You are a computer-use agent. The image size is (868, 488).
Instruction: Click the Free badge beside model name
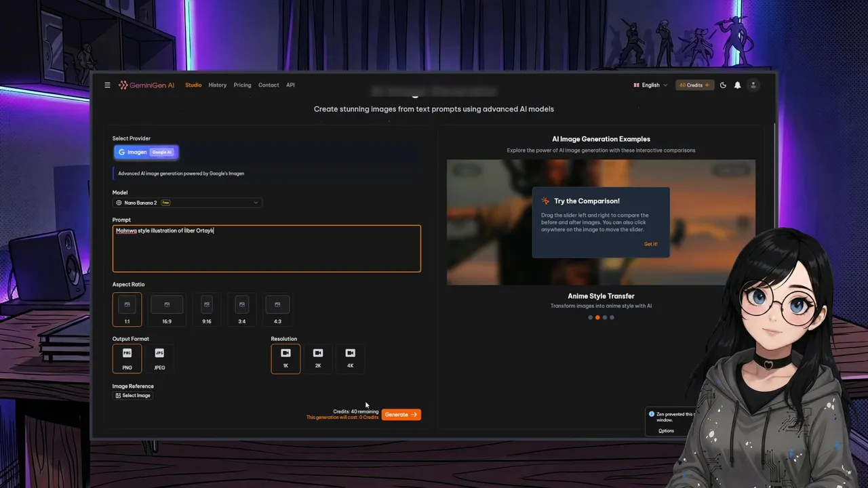click(165, 203)
